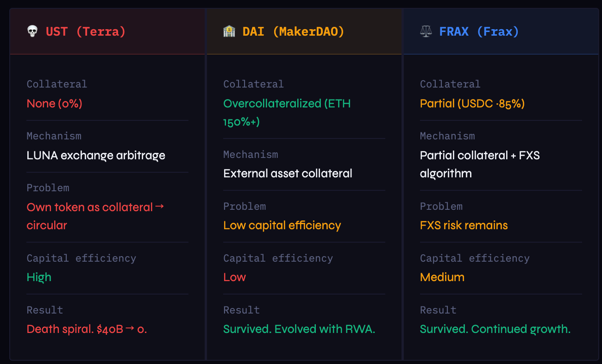Click the 'High' capital efficiency value
The image size is (602, 364).
coord(39,277)
